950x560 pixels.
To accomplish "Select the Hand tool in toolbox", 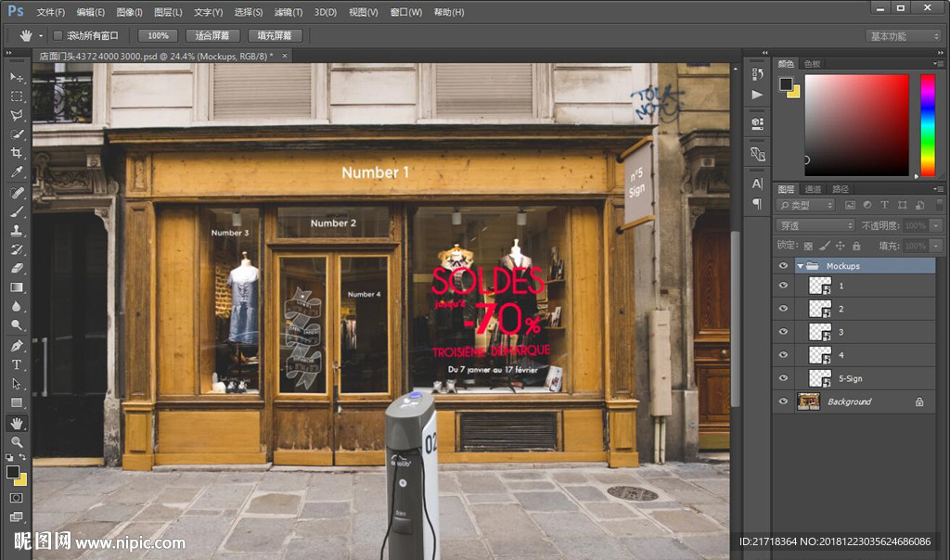I will point(17,423).
